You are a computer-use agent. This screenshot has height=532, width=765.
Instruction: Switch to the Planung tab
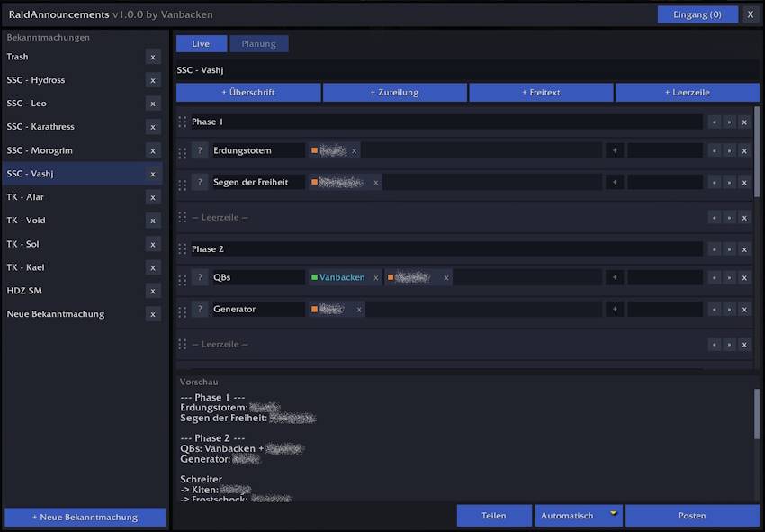pos(258,43)
